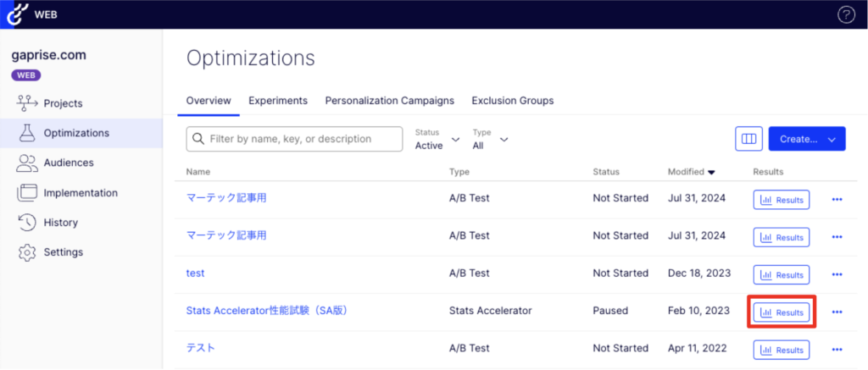The width and height of the screenshot is (868, 370).
Task: Expand the Status Active dropdown
Action: 437,139
